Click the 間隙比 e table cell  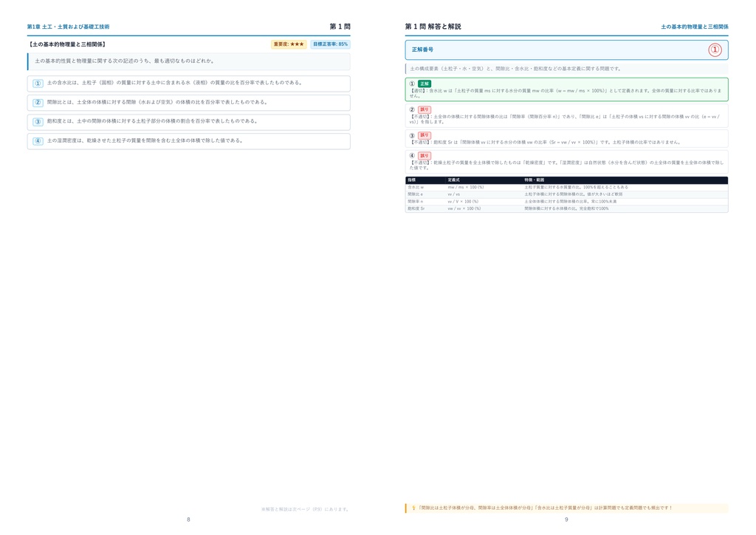tap(415, 194)
